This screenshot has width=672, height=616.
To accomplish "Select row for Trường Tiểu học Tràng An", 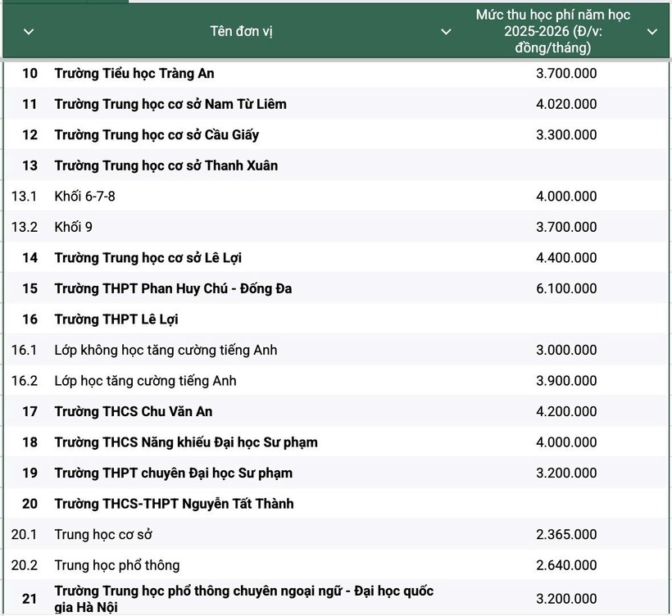I will [x=134, y=73].
